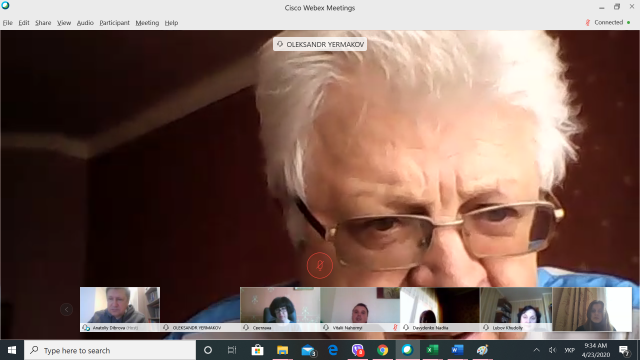Select Vitalii Nahornyi video thumbnail
Screen dimensions: 640x360
[x=360, y=309]
